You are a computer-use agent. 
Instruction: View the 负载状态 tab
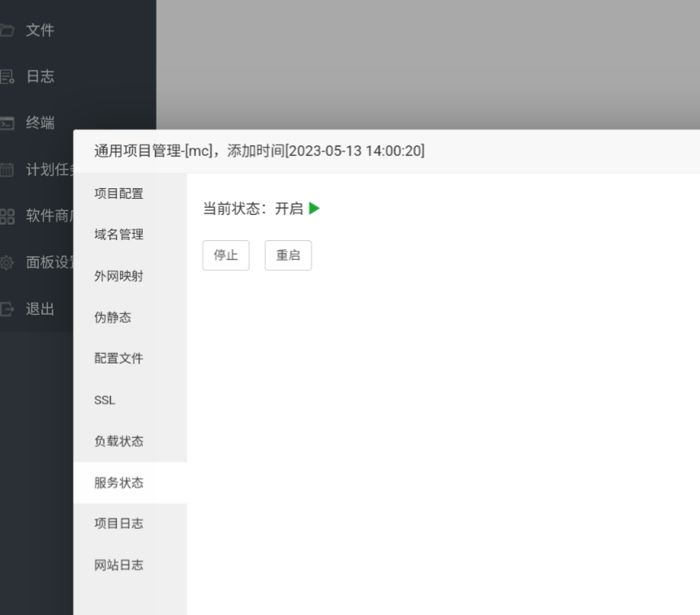(x=118, y=441)
